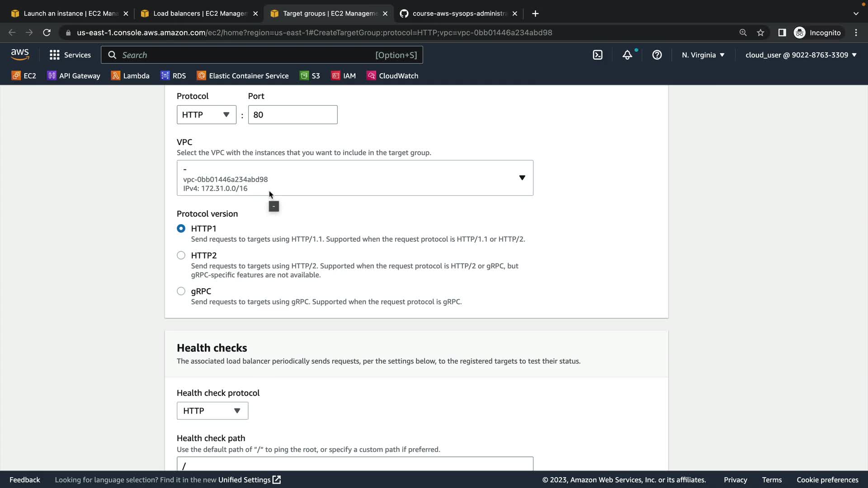Open the notifications bell icon

tap(627, 55)
